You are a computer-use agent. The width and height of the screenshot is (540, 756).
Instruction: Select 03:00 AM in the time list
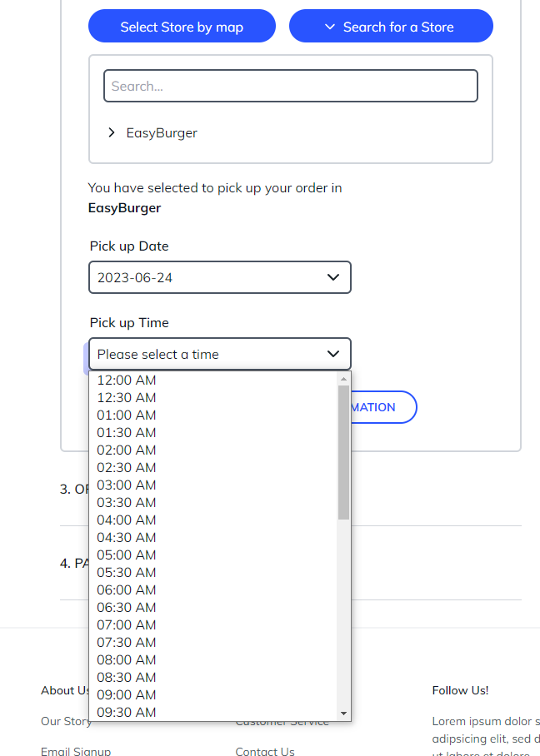coord(127,485)
